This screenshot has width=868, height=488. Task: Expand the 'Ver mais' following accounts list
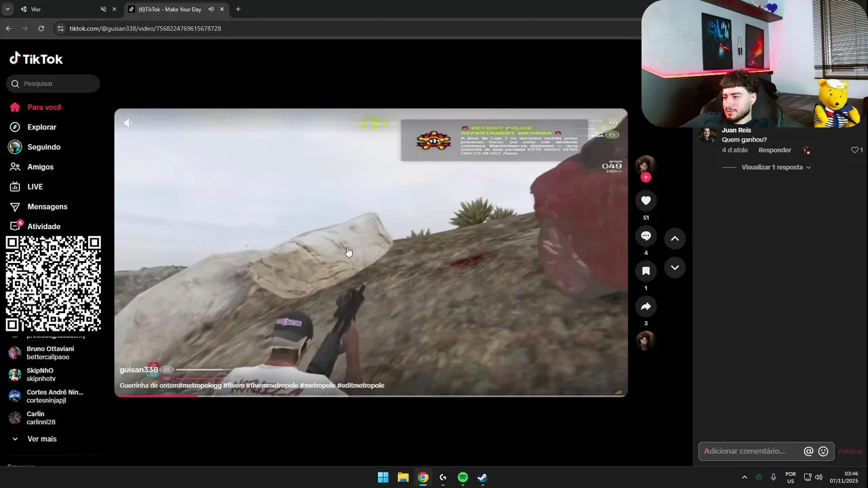tap(34, 439)
